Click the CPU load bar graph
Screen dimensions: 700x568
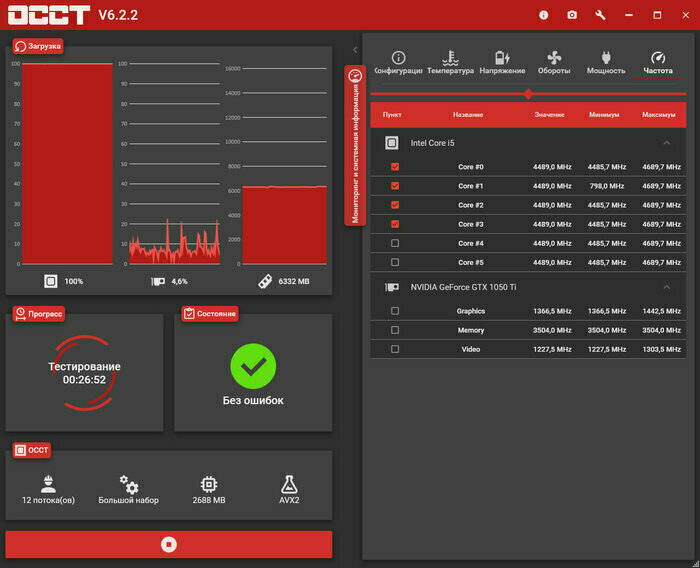[x=67, y=164]
